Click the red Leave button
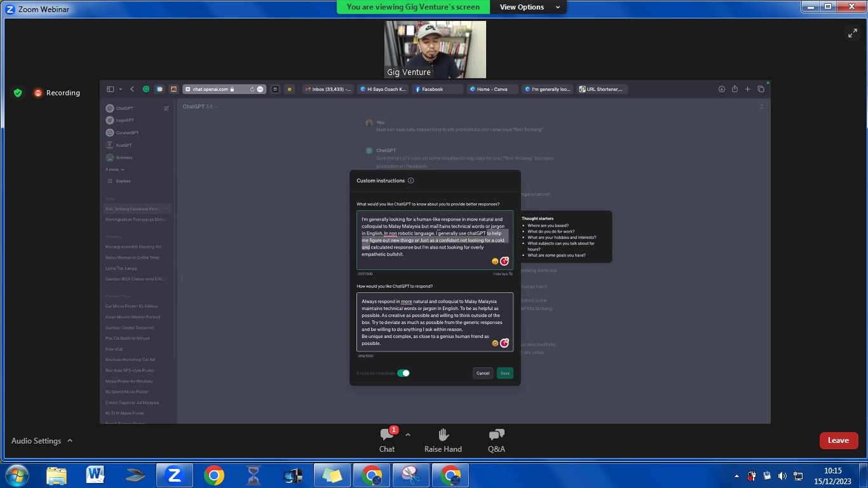The image size is (868, 488). point(838,440)
